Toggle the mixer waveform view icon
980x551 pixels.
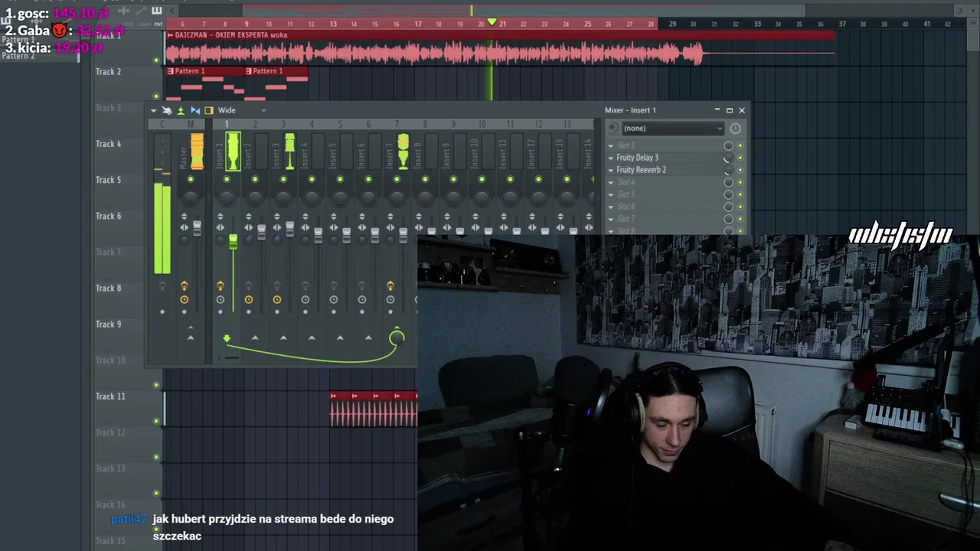pos(181,110)
